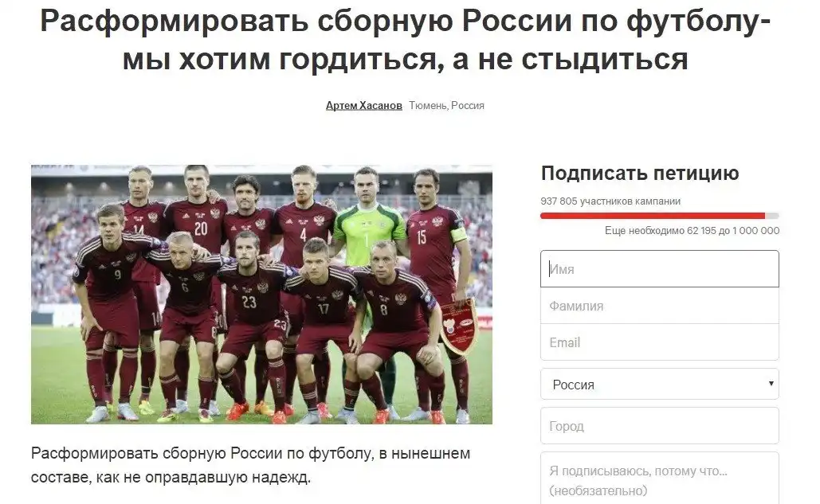Screen dimensions: 820x504
Task: Open the Россия country dropdown
Action: 660,384
